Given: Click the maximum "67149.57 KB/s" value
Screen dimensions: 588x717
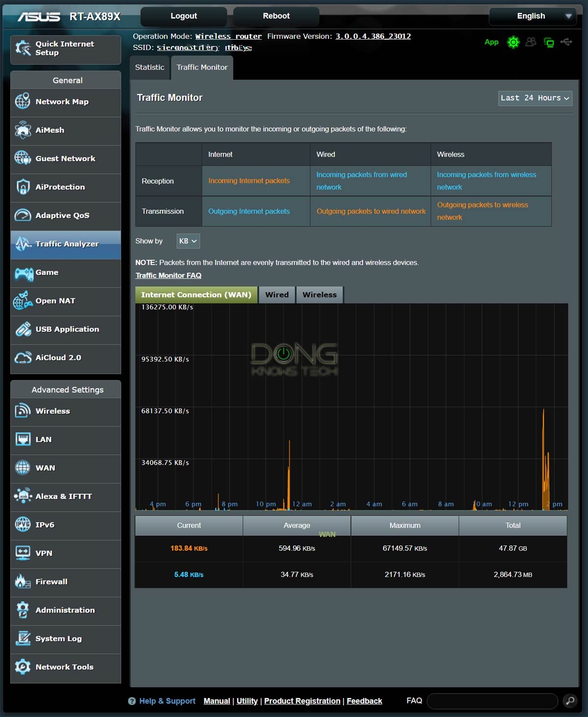Looking at the screenshot, I should click(x=405, y=549).
